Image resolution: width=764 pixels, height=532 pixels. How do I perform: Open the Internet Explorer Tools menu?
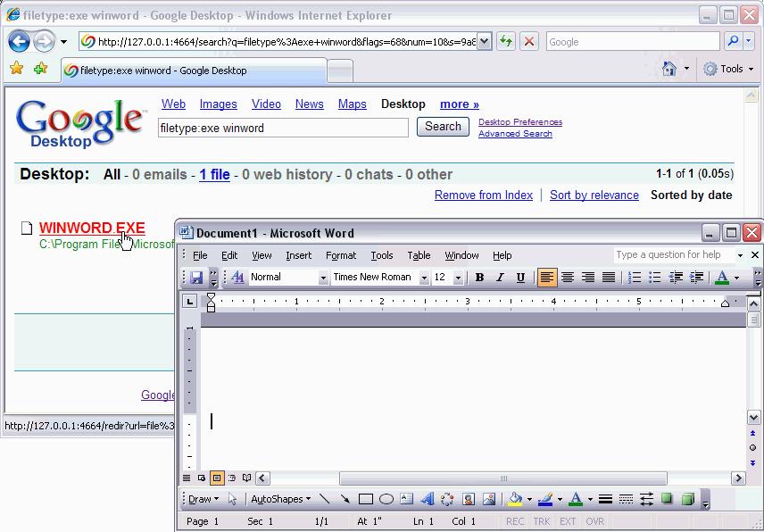click(x=728, y=69)
